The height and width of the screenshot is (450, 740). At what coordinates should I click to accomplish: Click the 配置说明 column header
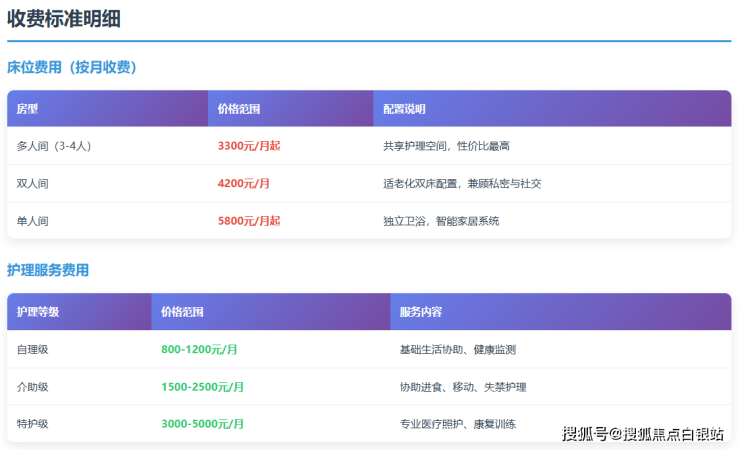tap(404, 108)
